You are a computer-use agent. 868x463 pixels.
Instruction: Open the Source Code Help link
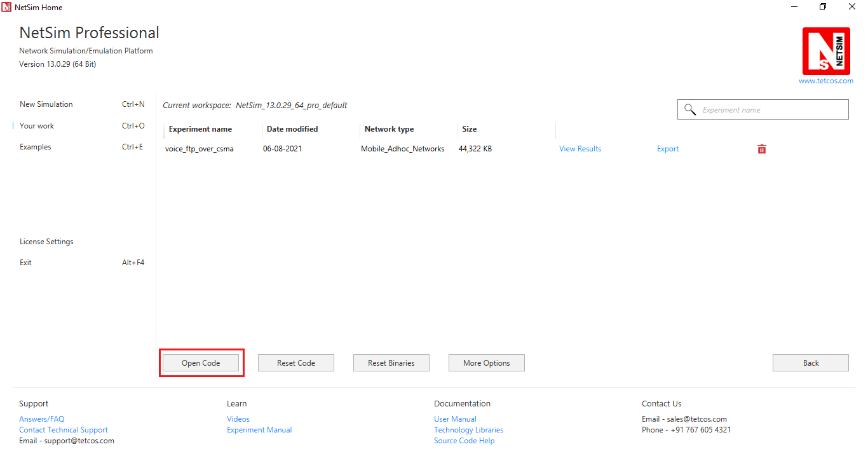coord(465,441)
